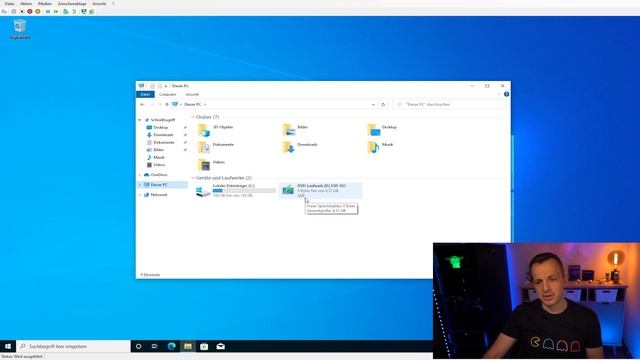Open the Zwischenablage menu
640x360 pixels.
[72, 4]
